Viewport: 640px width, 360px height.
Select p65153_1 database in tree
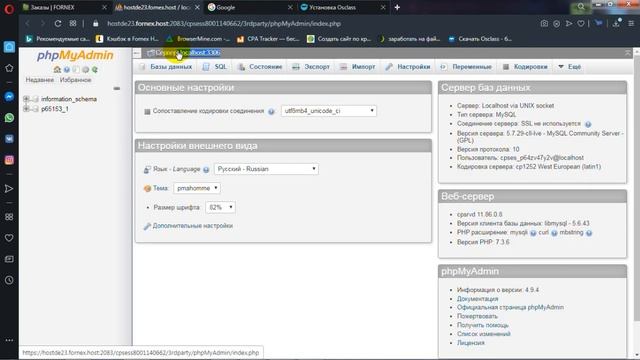click(x=55, y=109)
